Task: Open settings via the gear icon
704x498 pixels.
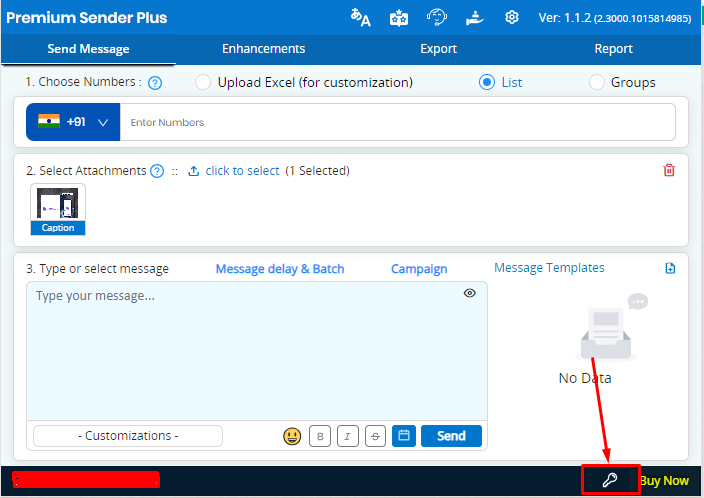Action: click(x=512, y=17)
